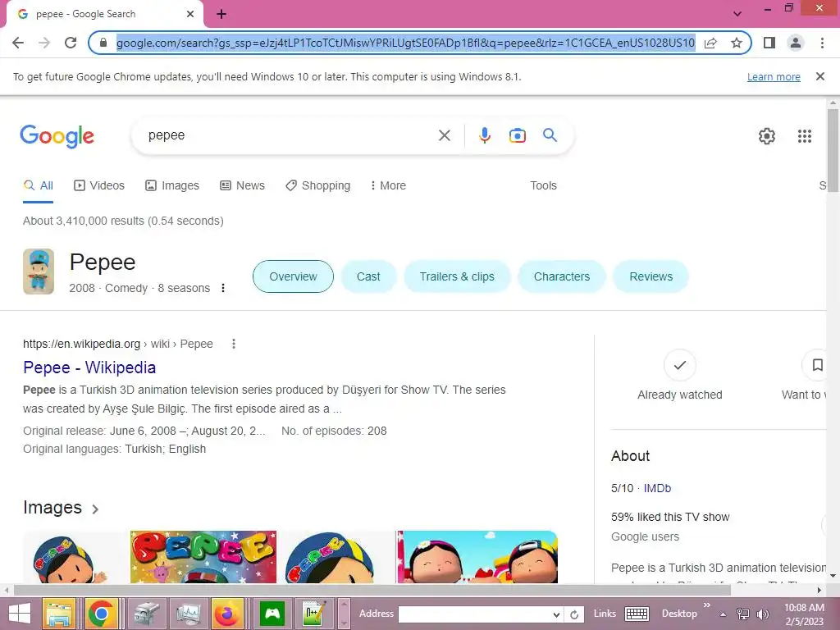This screenshot has height=630, width=840.
Task: Open the tab search dropdown arrow
Action: tap(737, 14)
